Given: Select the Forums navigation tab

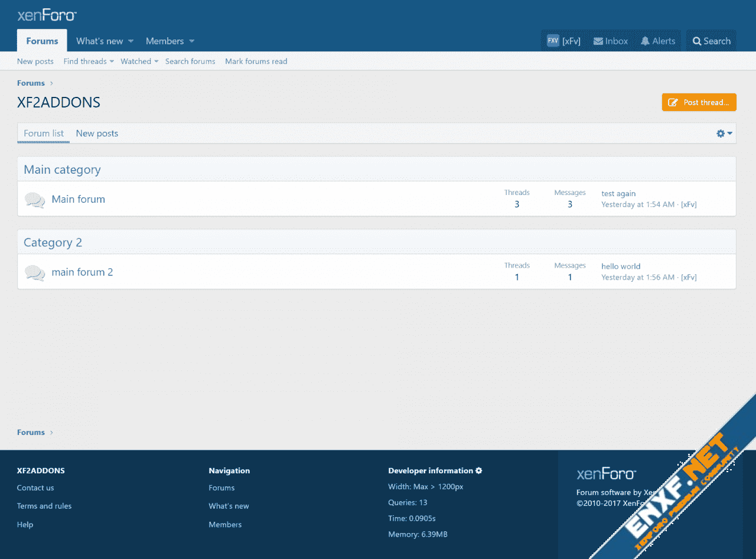Looking at the screenshot, I should (x=42, y=41).
